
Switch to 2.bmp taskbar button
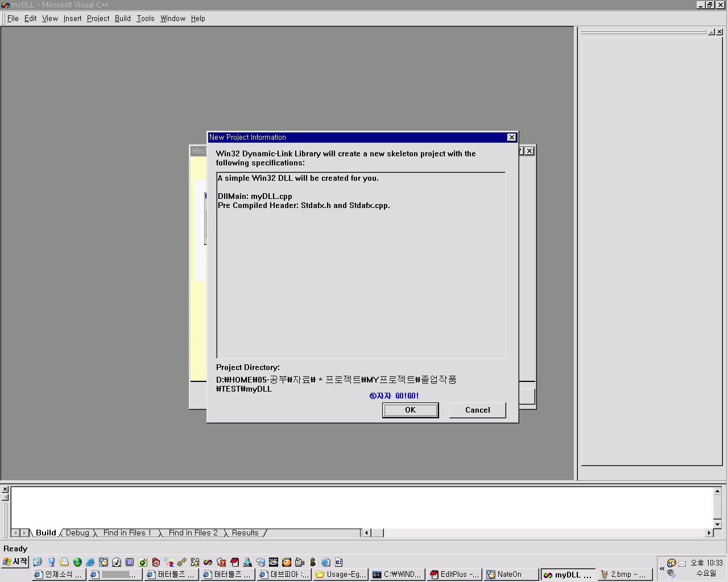tap(624, 575)
